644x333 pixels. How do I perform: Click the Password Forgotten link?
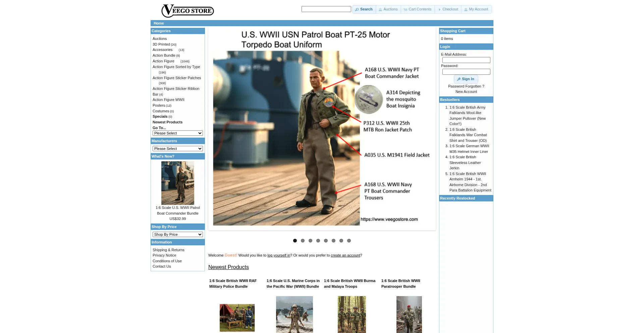coord(466,87)
